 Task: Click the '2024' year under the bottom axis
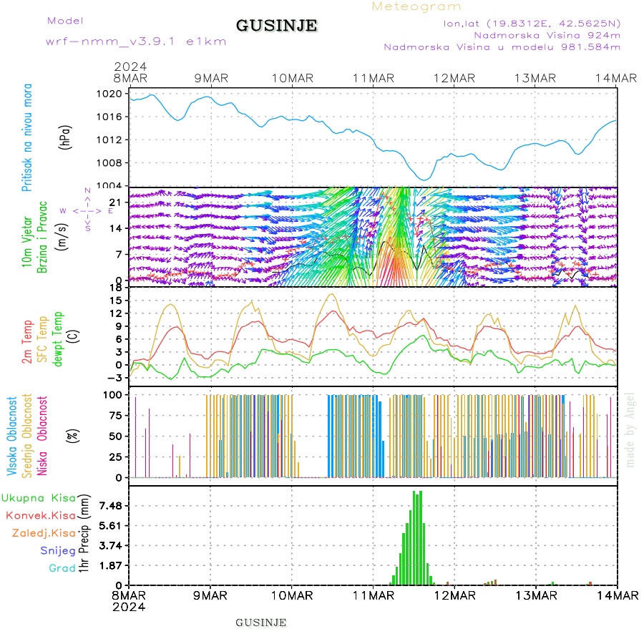pyautogui.click(x=129, y=607)
